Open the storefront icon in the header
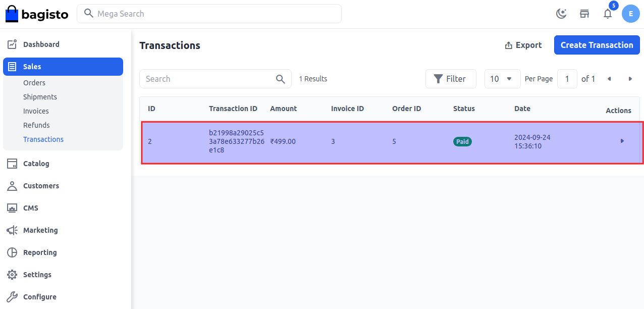 point(584,14)
